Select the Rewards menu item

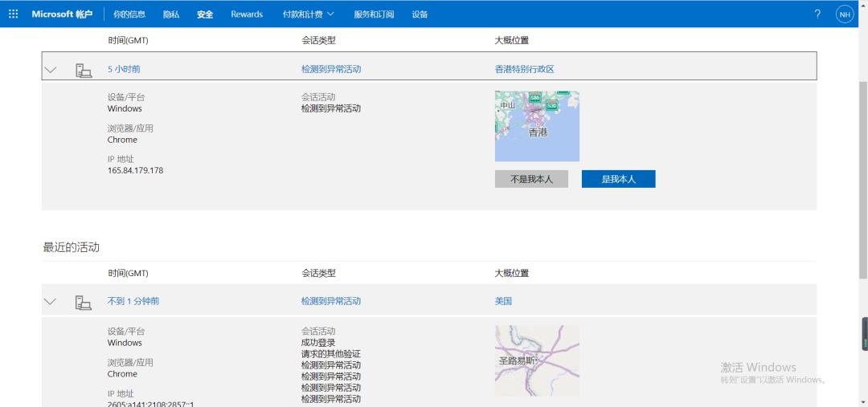[x=247, y=14]
